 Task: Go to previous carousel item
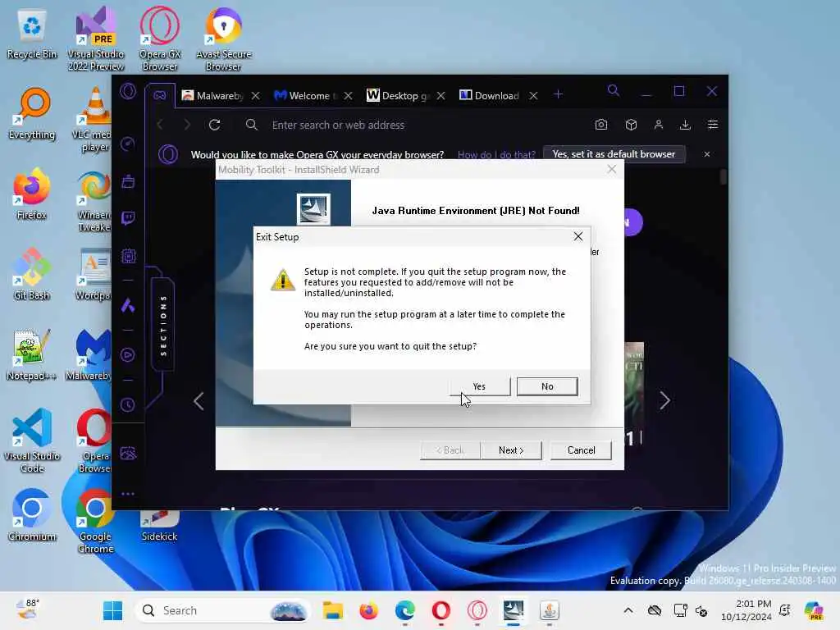pyautogui.click(x=199, y=400)
